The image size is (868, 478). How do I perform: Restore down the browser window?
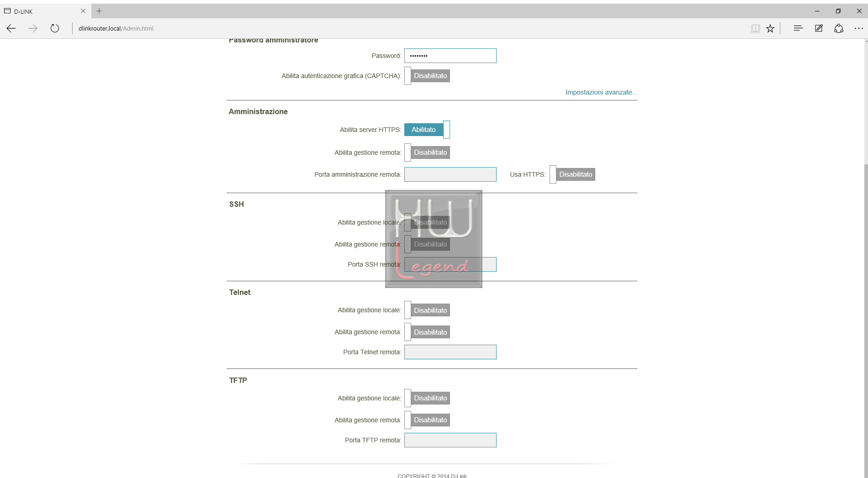pos(838,11)
